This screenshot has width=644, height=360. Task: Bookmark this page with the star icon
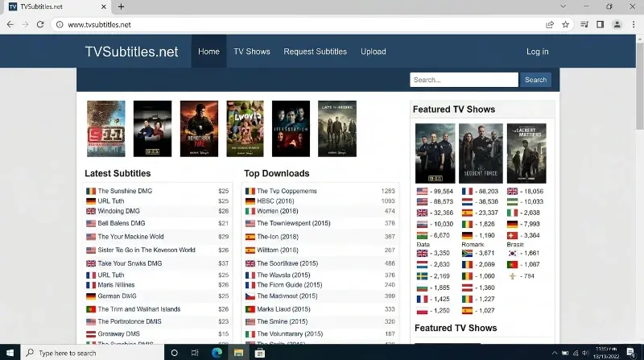pos(566,25)
